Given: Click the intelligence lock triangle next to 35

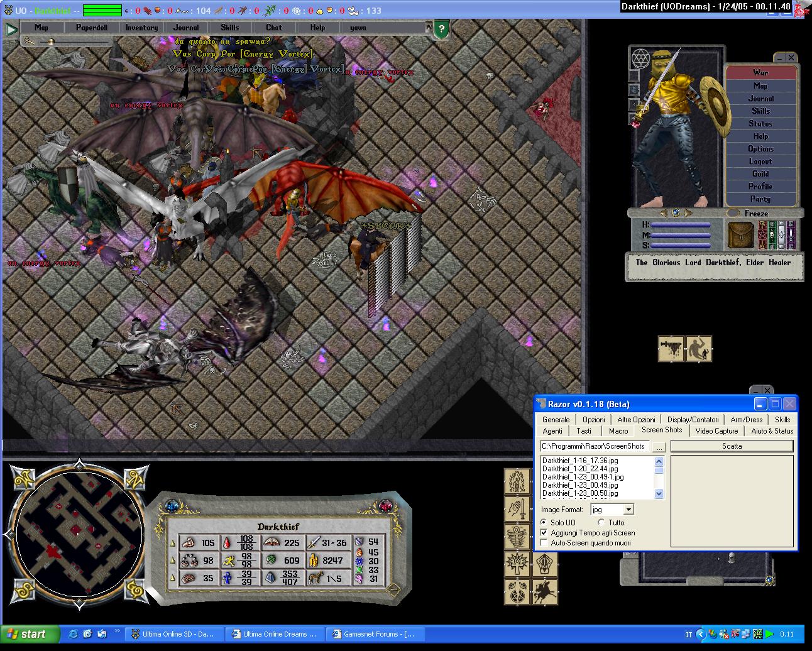Looking at the screenshot, I should point(173,578).
